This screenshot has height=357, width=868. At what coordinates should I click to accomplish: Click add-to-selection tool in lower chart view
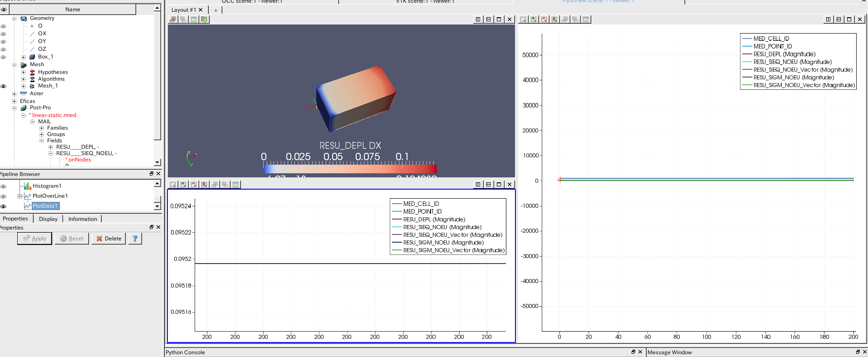pyautogui.click(x=183, y=185)
